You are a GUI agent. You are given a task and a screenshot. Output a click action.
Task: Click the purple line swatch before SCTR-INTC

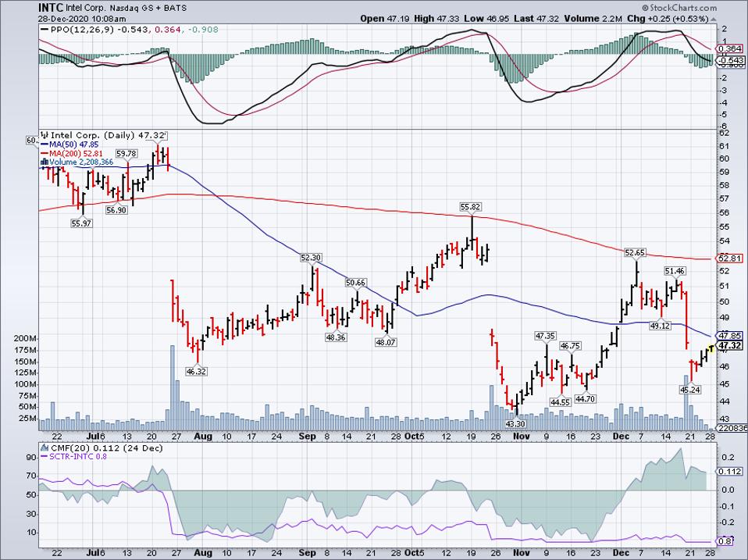click(45, 456)
